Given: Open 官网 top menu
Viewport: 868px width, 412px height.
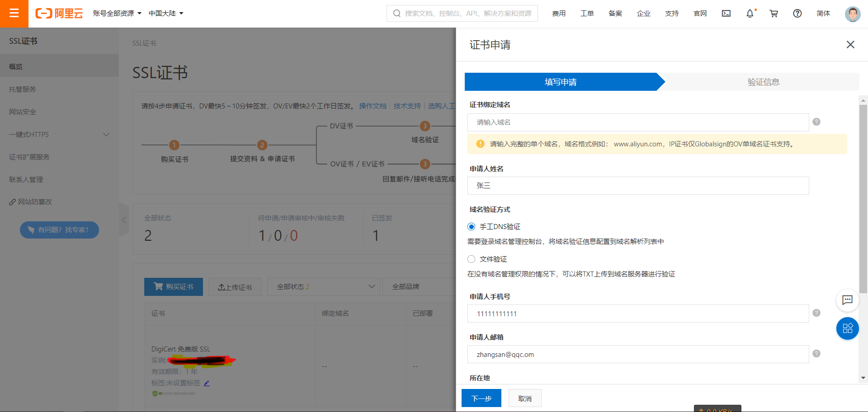Looking at the screenshot, I should click(700, 14).
